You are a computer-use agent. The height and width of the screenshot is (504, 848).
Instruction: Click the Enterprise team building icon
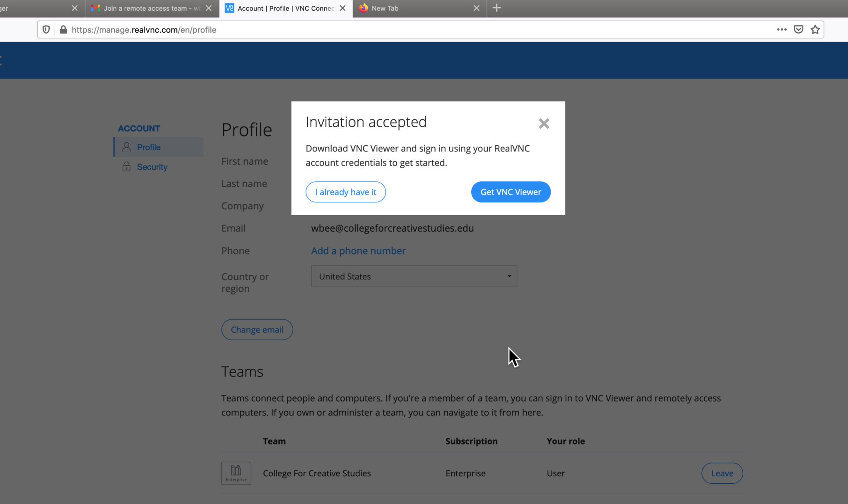pos(236,473)
